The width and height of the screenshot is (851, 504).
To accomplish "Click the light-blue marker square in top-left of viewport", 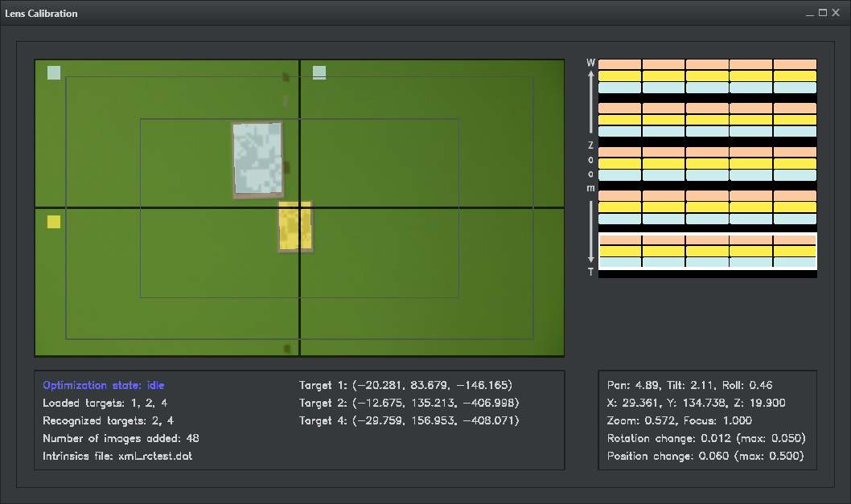I will tap(54, 72).
